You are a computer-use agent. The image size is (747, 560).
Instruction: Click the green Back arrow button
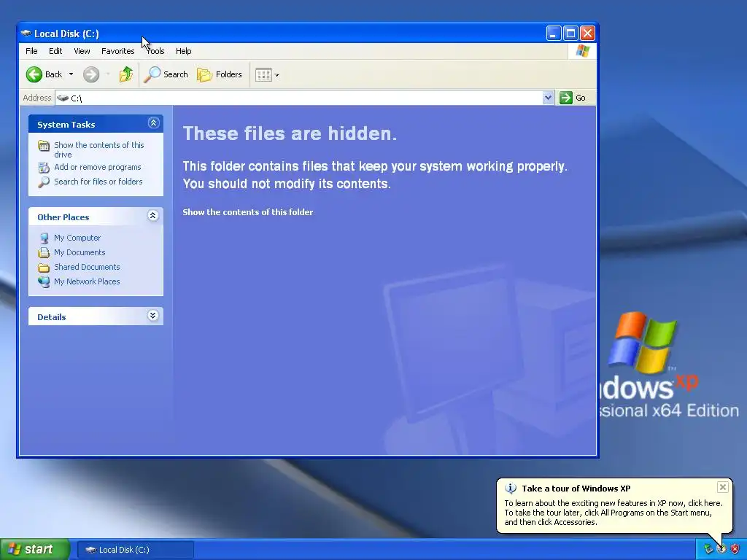34,74
